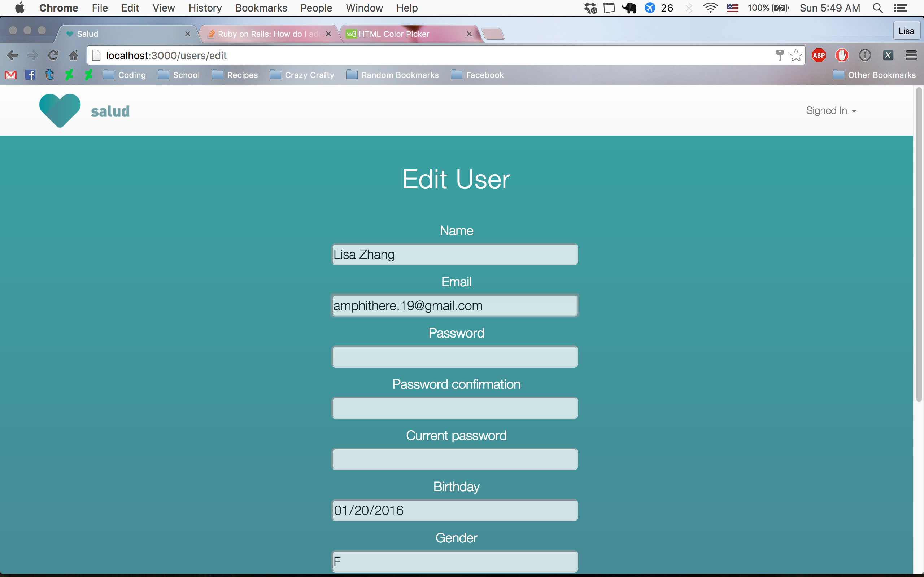
Task: Open the Chrome hamburger menu
Action: pyautogui.click(x=911, y=55)
